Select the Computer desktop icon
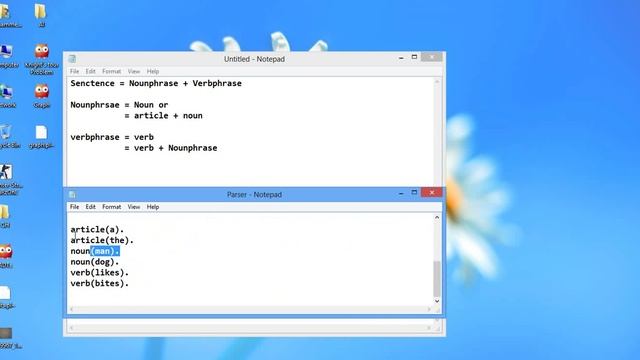This screenshot has width=640, height=360. (x=7, y=56)
